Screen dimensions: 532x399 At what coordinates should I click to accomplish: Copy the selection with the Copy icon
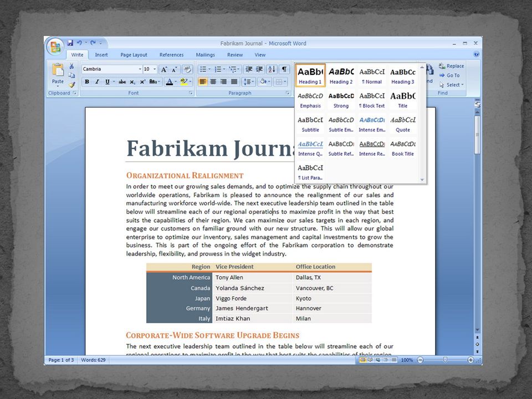(71, 75)
